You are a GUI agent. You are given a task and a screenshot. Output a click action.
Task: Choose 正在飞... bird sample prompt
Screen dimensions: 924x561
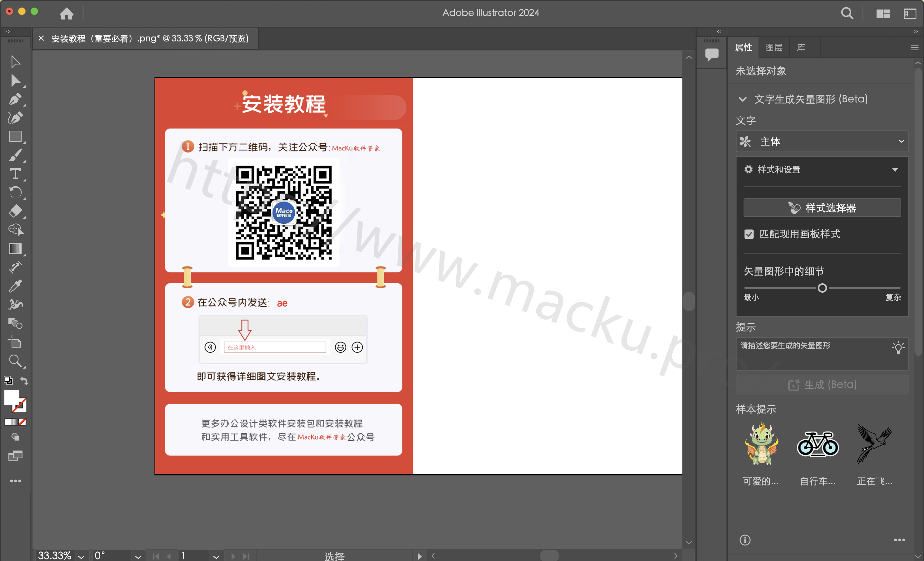click(874, 443)
